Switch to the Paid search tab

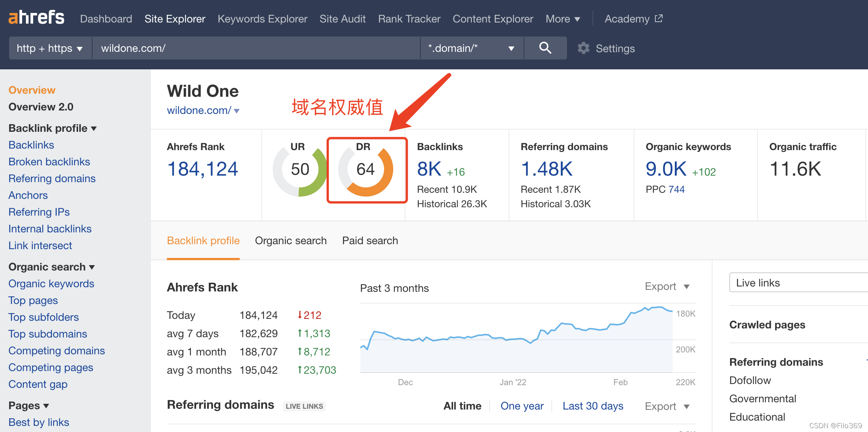tap(370, 241)
